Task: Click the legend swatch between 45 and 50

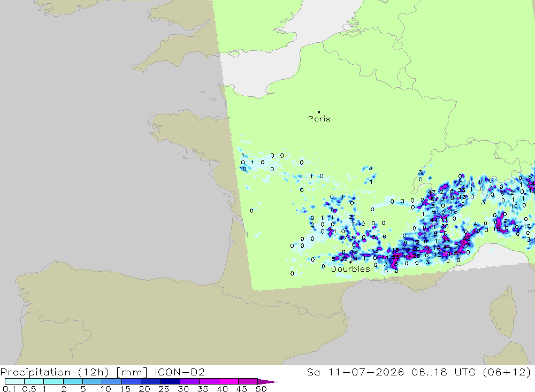Action: [248, 381]
